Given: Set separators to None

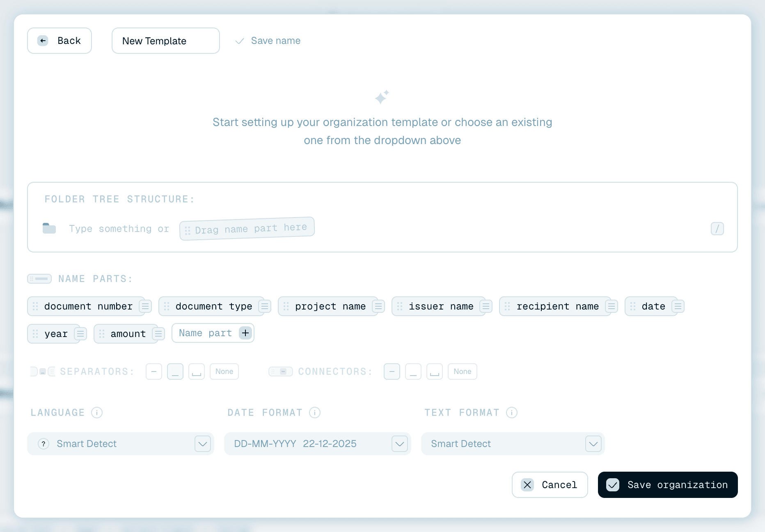Looking at the screenshot, I should [224, 371].
